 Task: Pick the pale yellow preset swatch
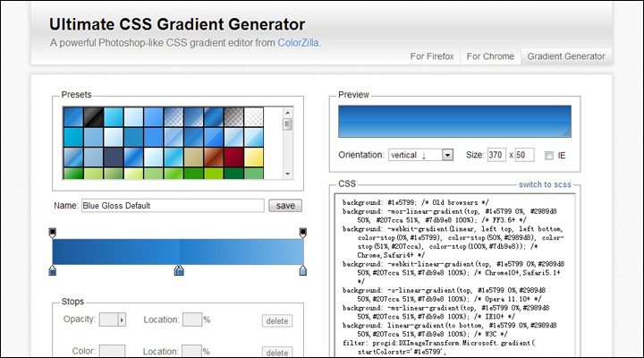(254, 157)
